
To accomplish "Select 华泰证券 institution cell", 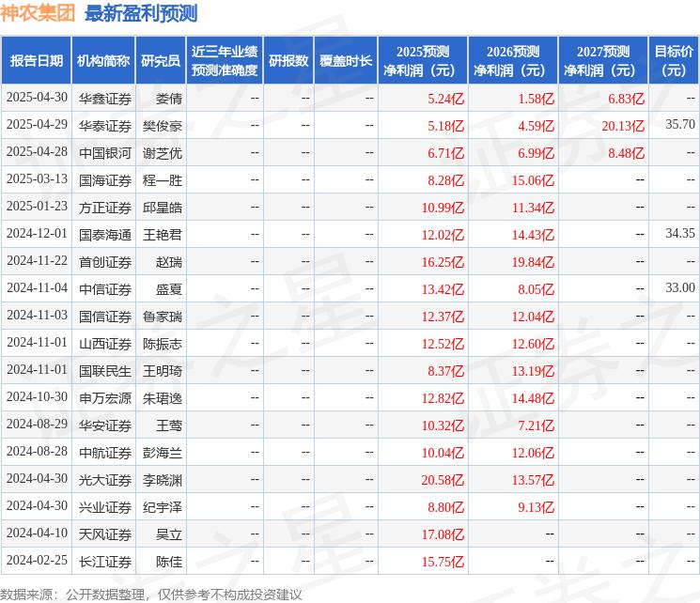I will (x=105, y=126).
